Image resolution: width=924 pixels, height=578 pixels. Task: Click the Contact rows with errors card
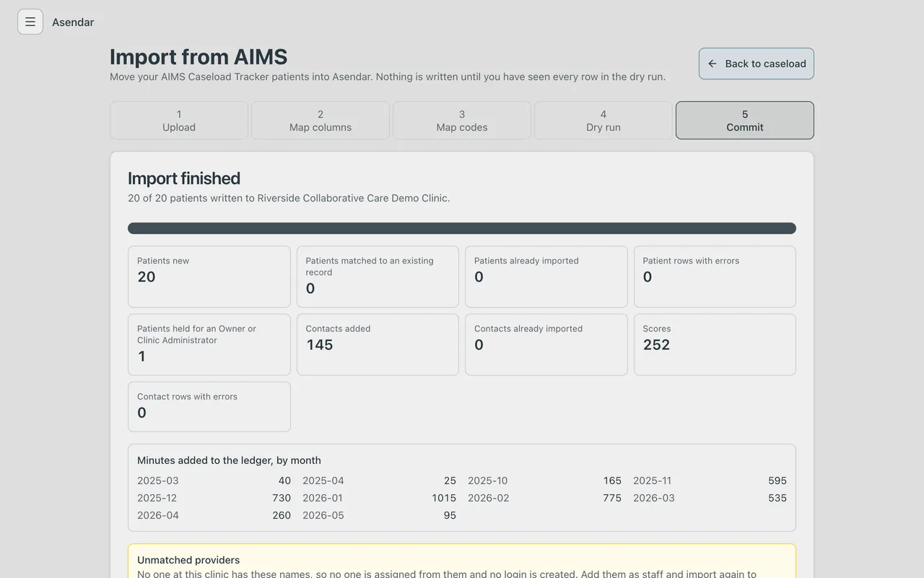[209, 407]
